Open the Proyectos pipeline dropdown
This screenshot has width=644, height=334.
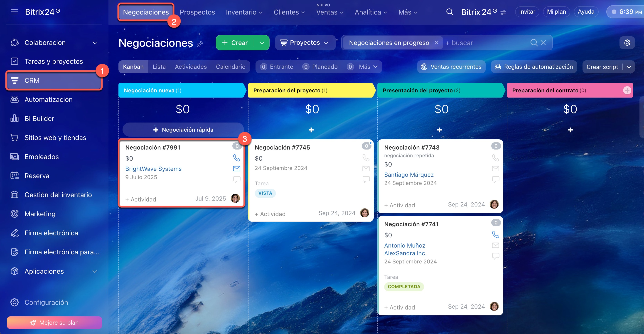pyautogui.click(x=305, y=43)
